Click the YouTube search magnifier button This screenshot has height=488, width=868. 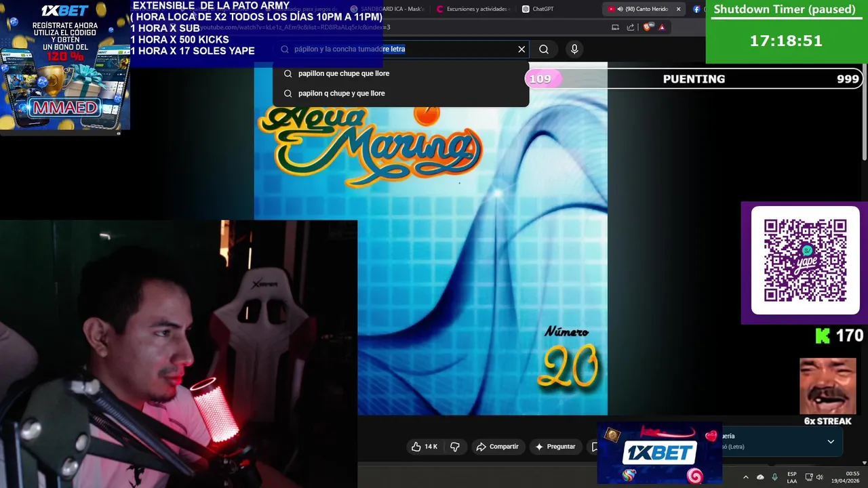click(x=544, y=49)
